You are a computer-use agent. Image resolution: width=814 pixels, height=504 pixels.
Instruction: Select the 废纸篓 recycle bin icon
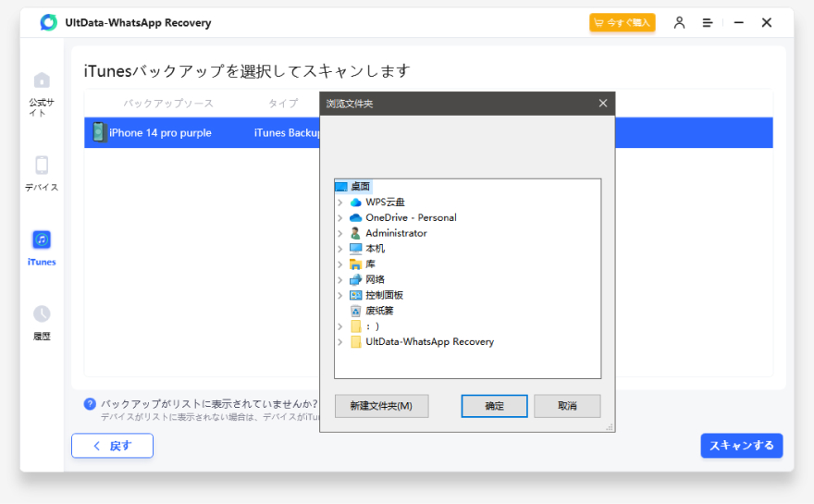click(355, 311)
